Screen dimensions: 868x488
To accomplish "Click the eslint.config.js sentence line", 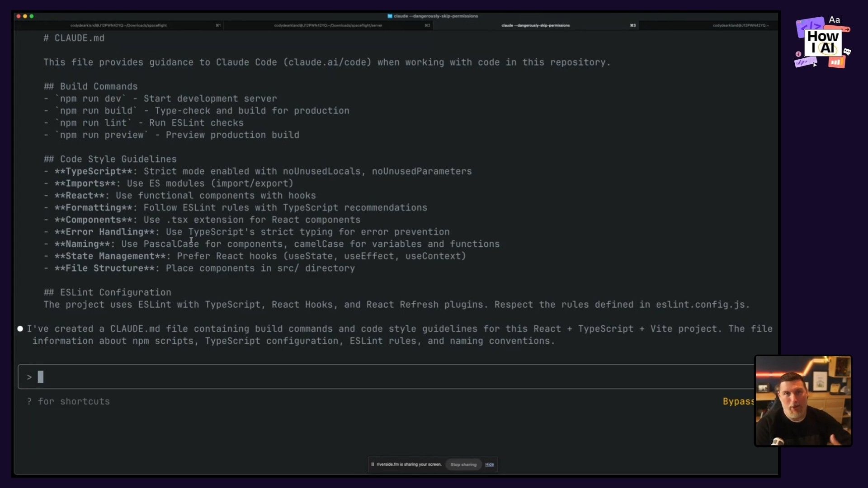I will pos(397,305).
